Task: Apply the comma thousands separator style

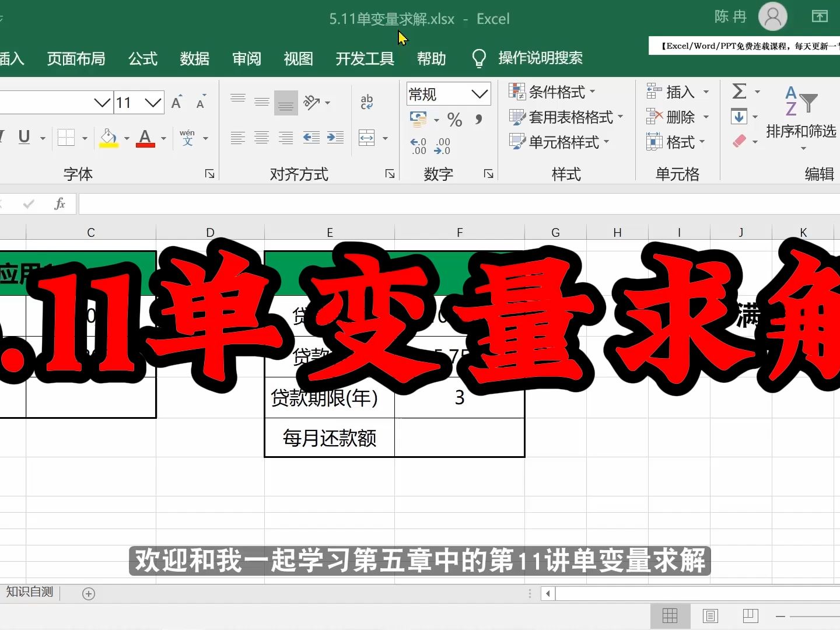Action: (x=480, y=120)
